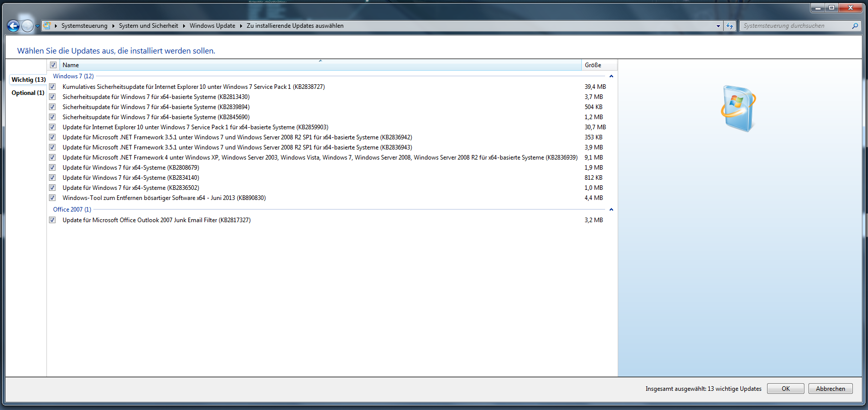Collapse the Office 2007 (1) group
The width and height of the screenshot is (868, 410).
point(611,210)
